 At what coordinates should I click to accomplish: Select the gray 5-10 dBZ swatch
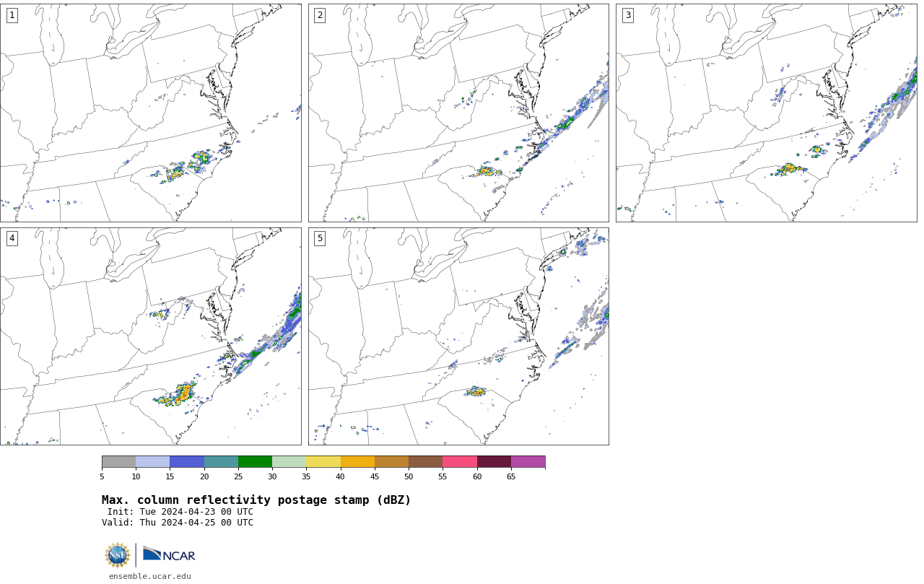tap(118, 462)
